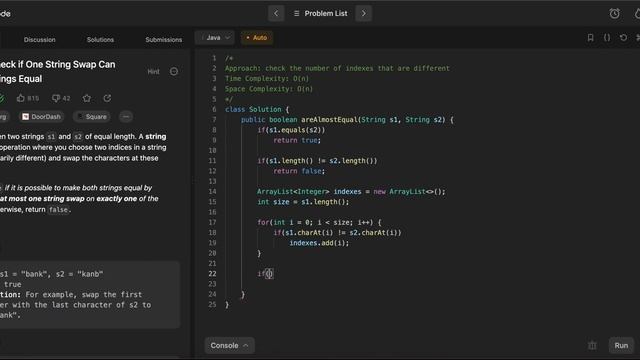Select the Square company tag
Viewport: 640px width, 360px height.
click(92, 117)
